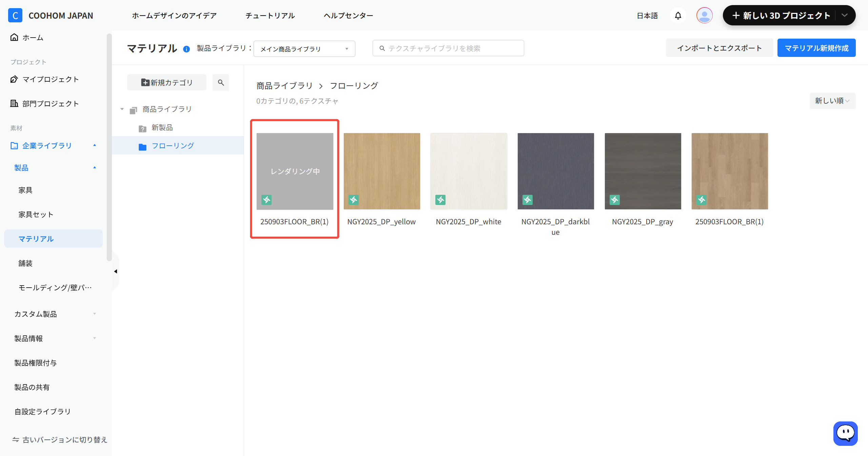Screen dimensions: 868x456
Task: Collapse the 製品 submenu arrow
Action: click(x=95, y=167)
